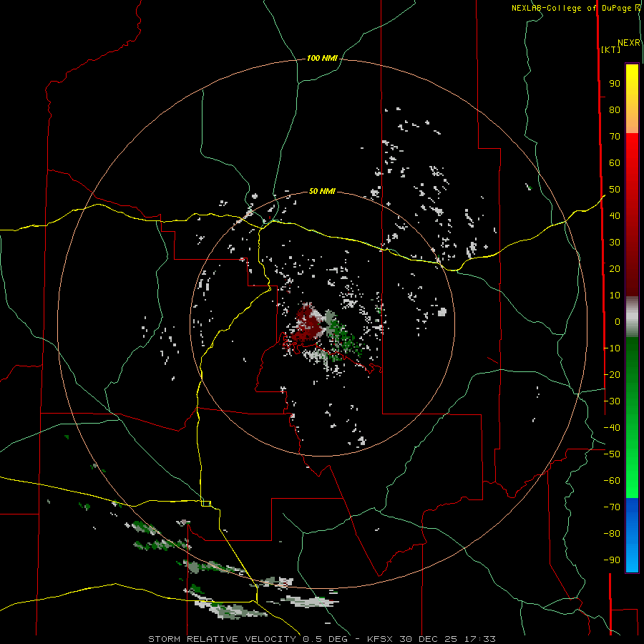Pick the blue segment of the color scale
Viewport: 644px width, 644px height.
[632, 535]
